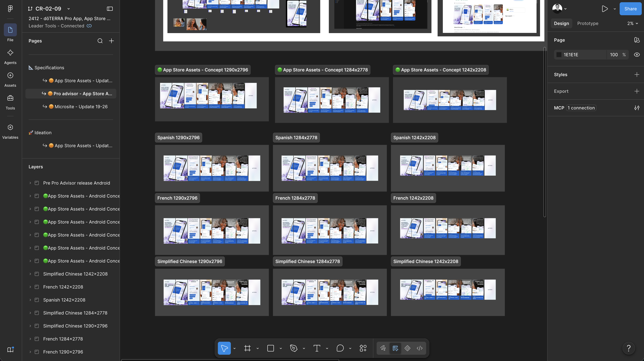Toggle the diamond mode icon in toolbar

pos(407,348)
